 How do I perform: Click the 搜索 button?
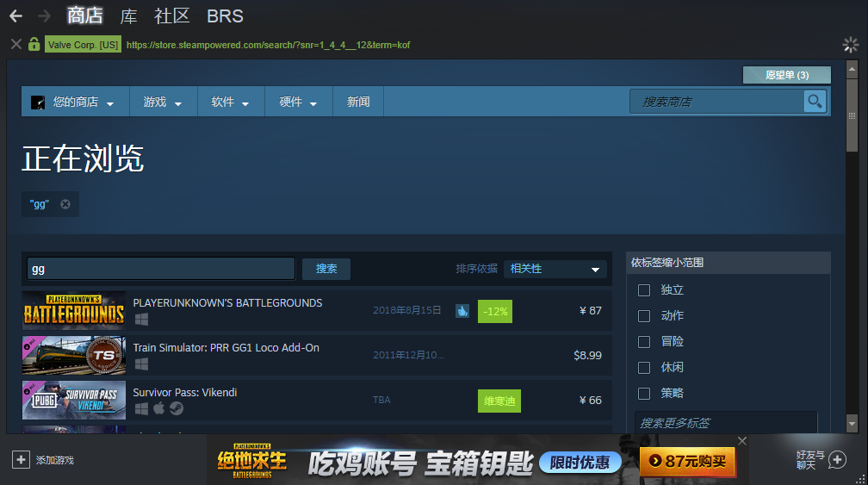[x=326, y=269]
